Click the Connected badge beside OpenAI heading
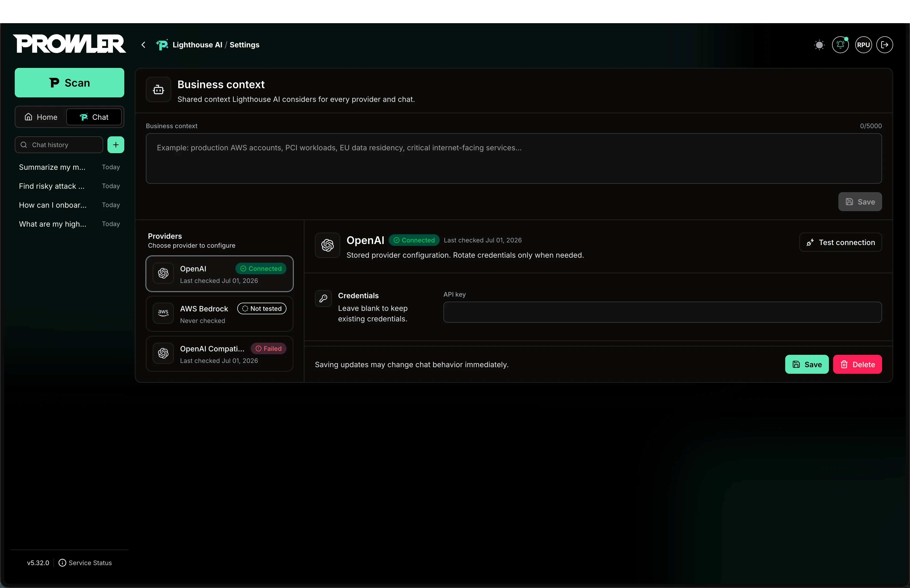The height and width of the screenshot is (588, 910). pyautogui.click(x=414, y=240)
